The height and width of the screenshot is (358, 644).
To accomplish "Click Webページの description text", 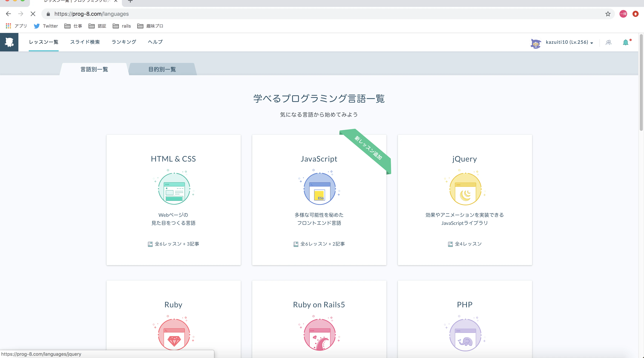I will point(173,215).
